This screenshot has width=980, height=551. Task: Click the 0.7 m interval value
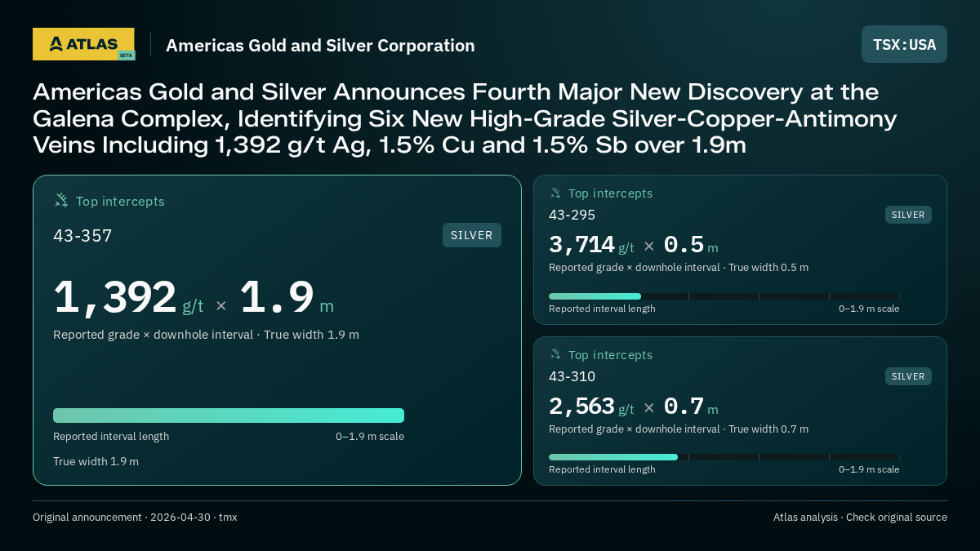[691, 407]
